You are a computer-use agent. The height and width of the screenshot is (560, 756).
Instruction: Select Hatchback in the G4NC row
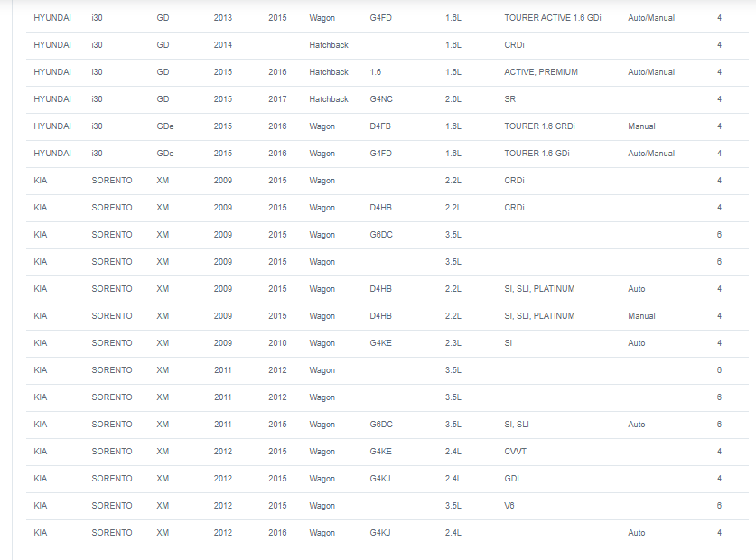pyautogui.click(x=329, y=98)
